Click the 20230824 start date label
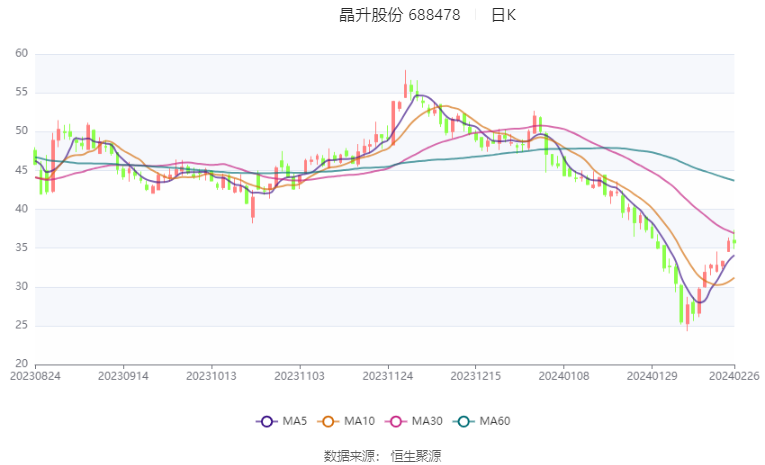 [x=35, y=376]
